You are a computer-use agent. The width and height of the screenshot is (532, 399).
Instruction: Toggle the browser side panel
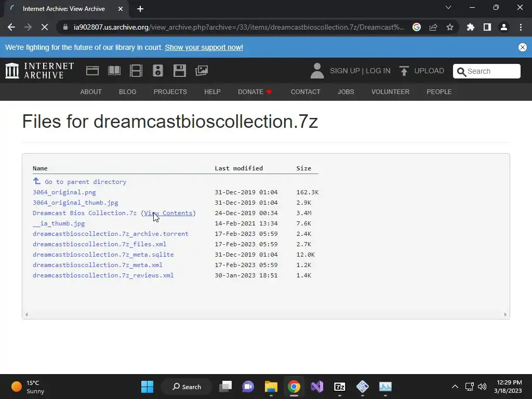point(487,27)
